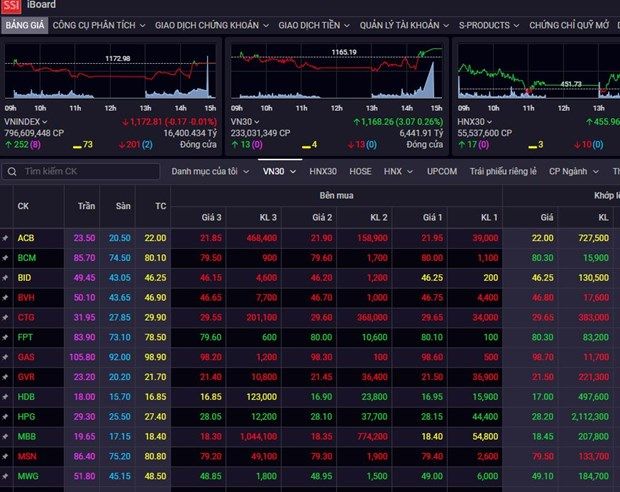Switch to the HOSE tab
Screen dimensions: 620x492
[360, 172]
